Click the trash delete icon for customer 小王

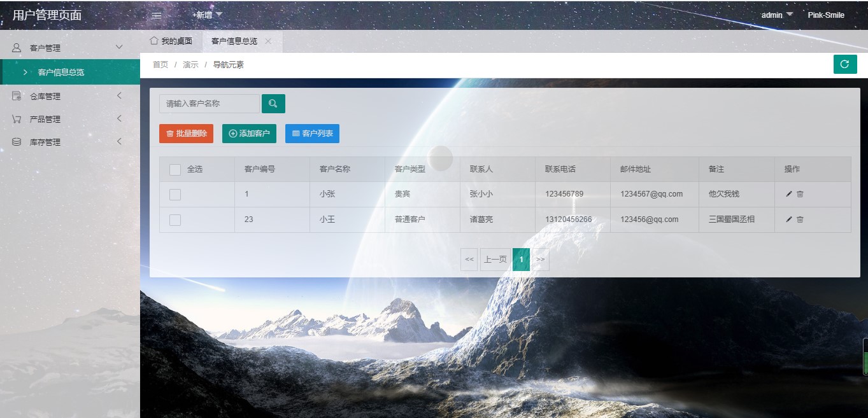(800, 219)
